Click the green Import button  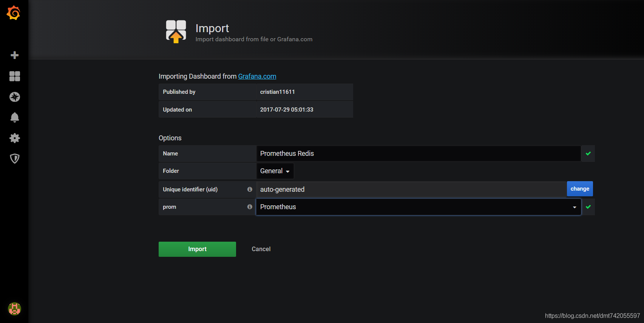(197, 249)
